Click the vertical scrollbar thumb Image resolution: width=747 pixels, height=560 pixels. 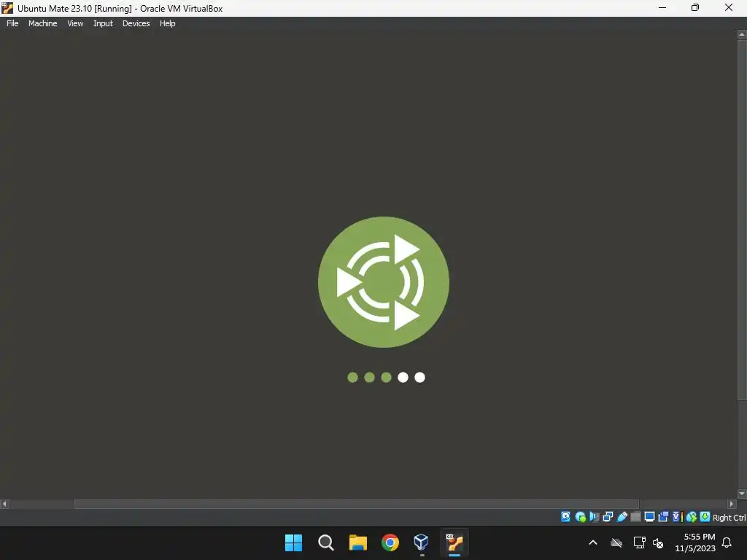742,220
